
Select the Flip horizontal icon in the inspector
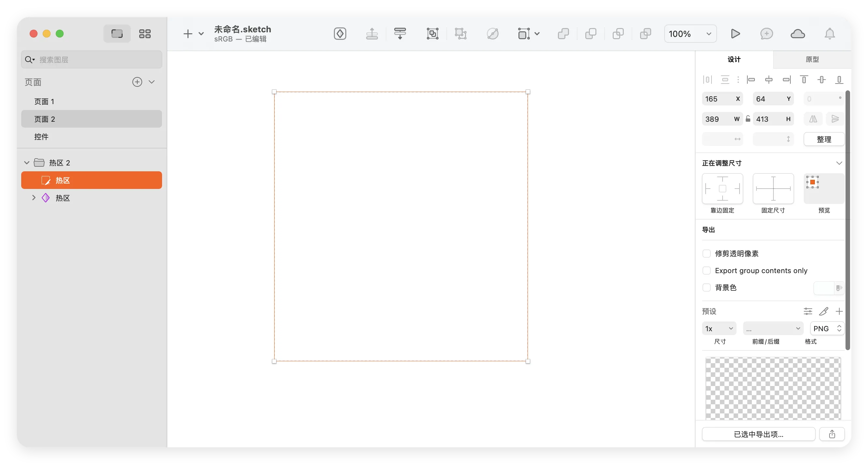813,119
